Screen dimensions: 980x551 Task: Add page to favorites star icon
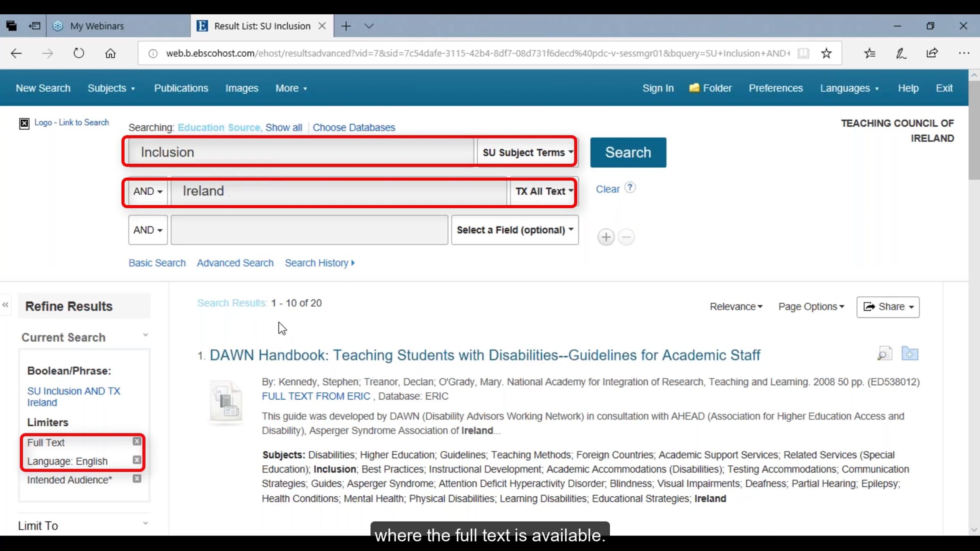pyautogui.click(x=826, y=53)
